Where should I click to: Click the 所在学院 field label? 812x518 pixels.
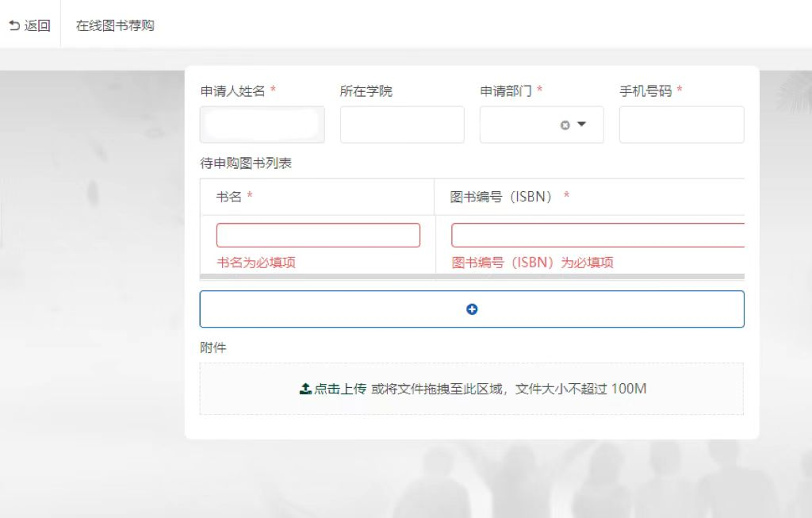click(366, 91)
